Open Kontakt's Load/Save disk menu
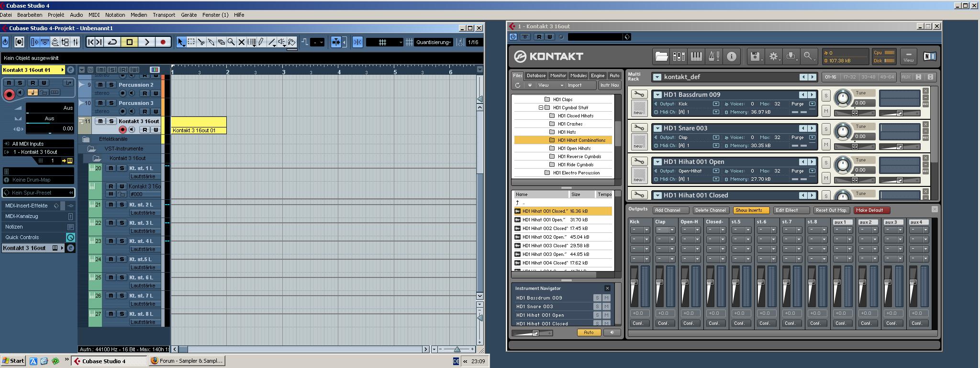Image resolution: width=980 pixels, height=368 pixels. pos(756,57)
